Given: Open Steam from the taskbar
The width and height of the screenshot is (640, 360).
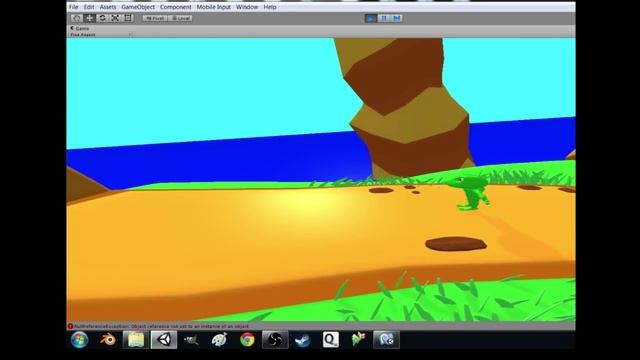Looking at the screenshot, I should (x=303, y=340).
